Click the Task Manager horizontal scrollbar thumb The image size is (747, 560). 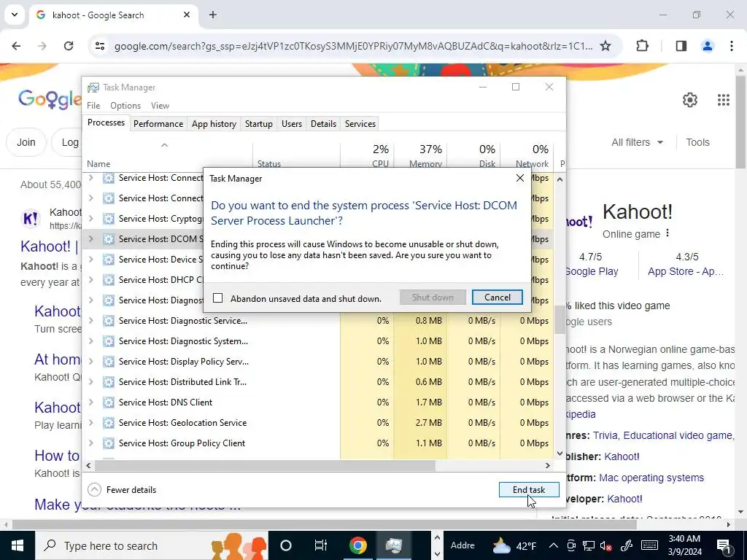[265, 465]
